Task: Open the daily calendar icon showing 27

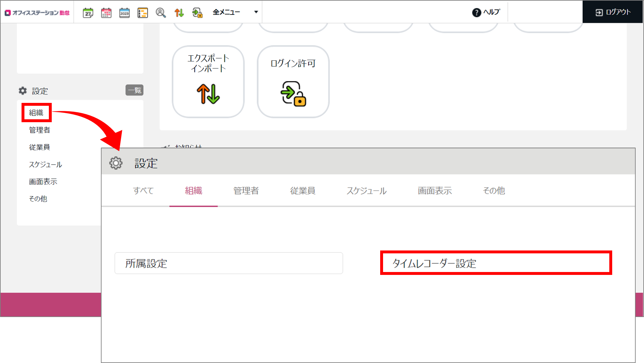Action: tap(88, 13)
